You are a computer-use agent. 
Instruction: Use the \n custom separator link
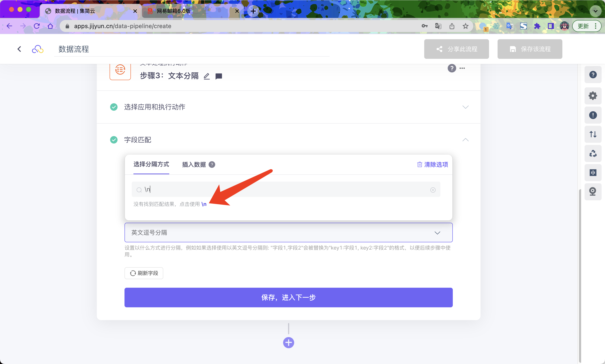coord(204,204)
